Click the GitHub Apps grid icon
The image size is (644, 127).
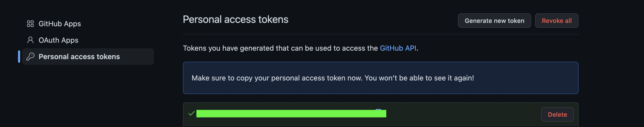click(30, 24)
